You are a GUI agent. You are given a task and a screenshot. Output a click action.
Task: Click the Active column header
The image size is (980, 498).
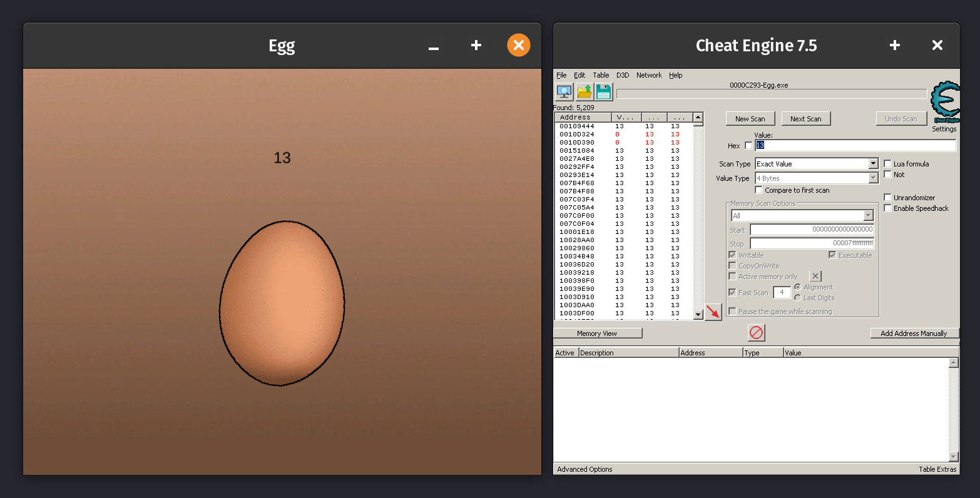click(x=566, y=353)
